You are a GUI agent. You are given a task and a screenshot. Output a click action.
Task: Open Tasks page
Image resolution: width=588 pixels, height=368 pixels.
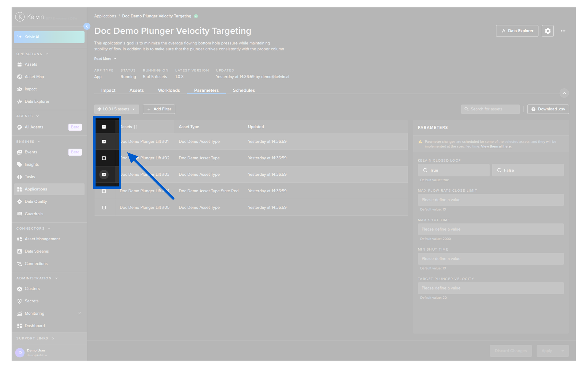pyautogui.click(x=30, y=177)
